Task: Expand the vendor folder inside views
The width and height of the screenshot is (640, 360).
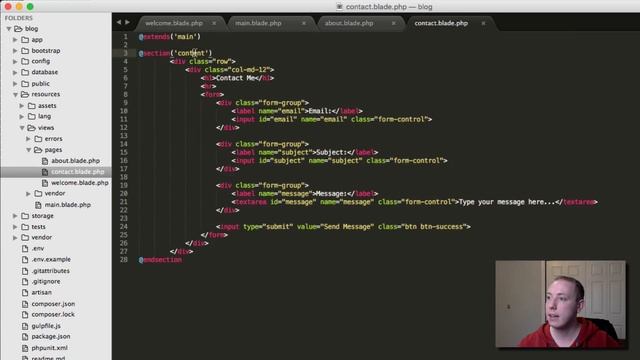Action: pyautogui.click(x=28, y=193)
